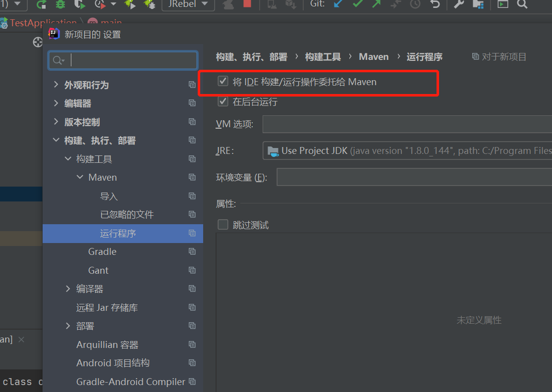This screenshot has height=392, width=552.
Task: Click the settings search input field
Action: pos(123,60)
